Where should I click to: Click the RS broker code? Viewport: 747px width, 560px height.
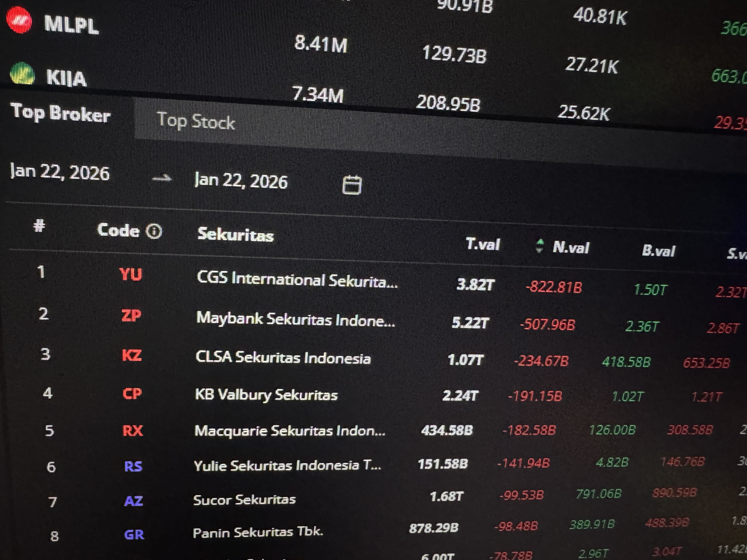[133, 466]
